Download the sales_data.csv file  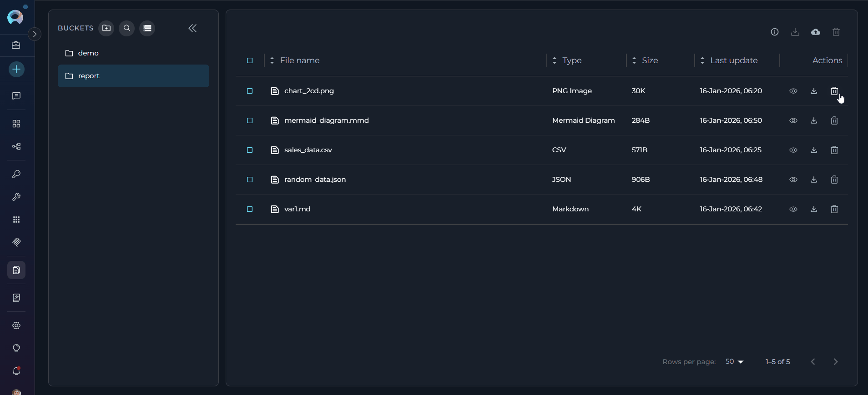(813, 150)
